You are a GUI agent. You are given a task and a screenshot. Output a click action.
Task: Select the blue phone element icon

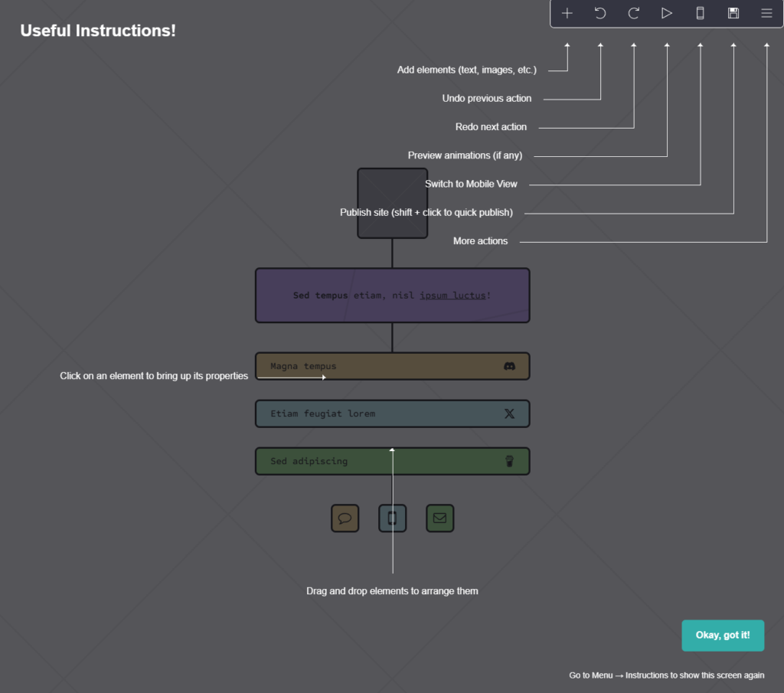click(392, 518)
